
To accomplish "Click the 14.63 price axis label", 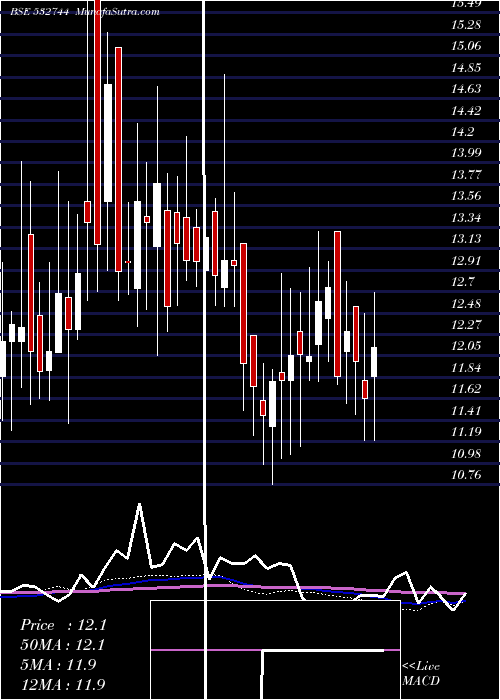I will click(466, 89).
